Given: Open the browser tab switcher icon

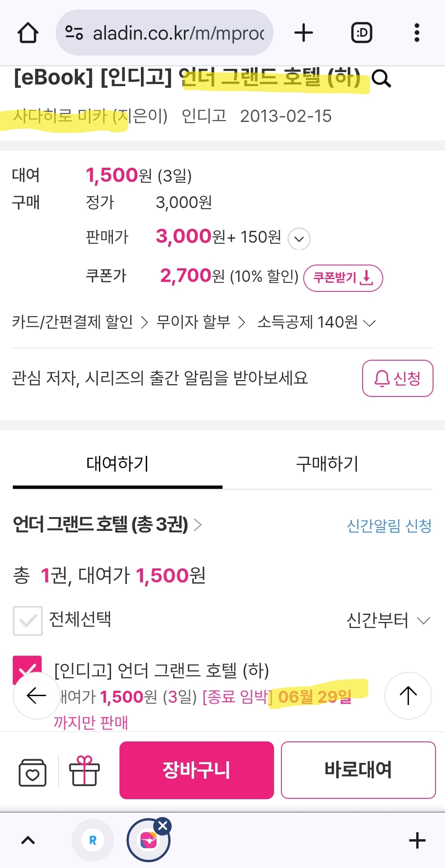Looking at the screenshot, I should [361, 33].
